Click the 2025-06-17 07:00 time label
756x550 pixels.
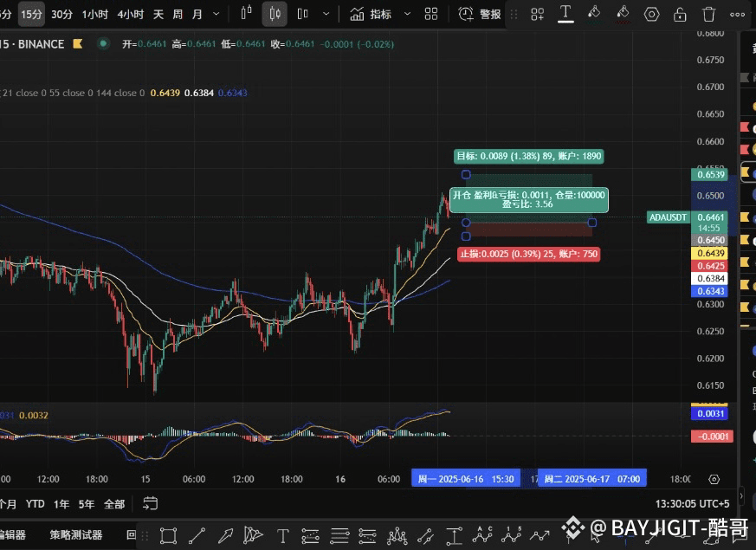coord(592,479)
